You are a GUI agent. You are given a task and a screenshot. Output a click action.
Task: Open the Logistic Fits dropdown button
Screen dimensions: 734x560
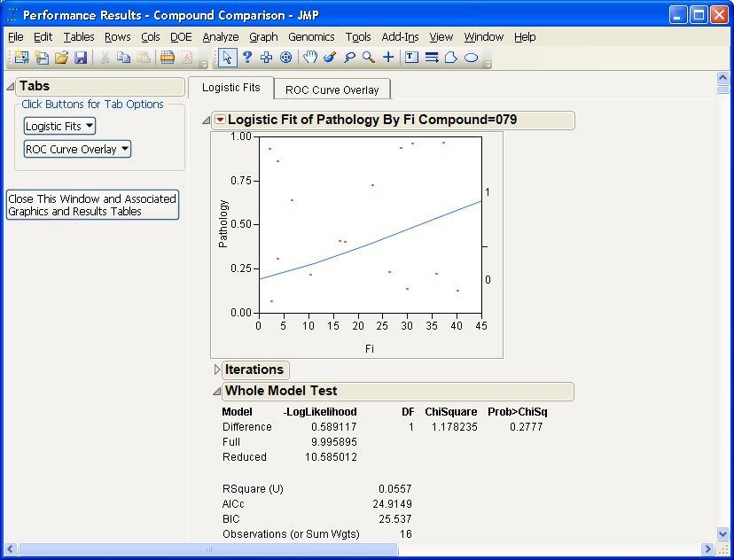[x=59, y=126]
